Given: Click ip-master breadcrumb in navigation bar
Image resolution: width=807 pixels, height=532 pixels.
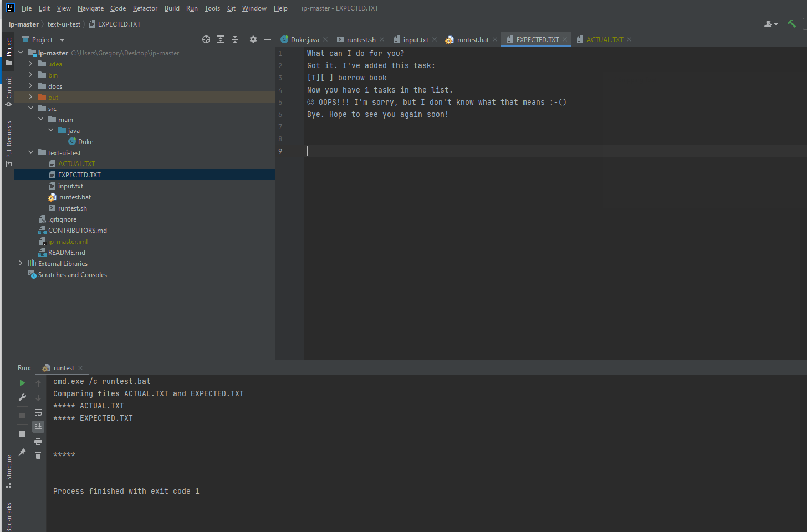Looking at the screenshot, I should [x=24, y=24].
